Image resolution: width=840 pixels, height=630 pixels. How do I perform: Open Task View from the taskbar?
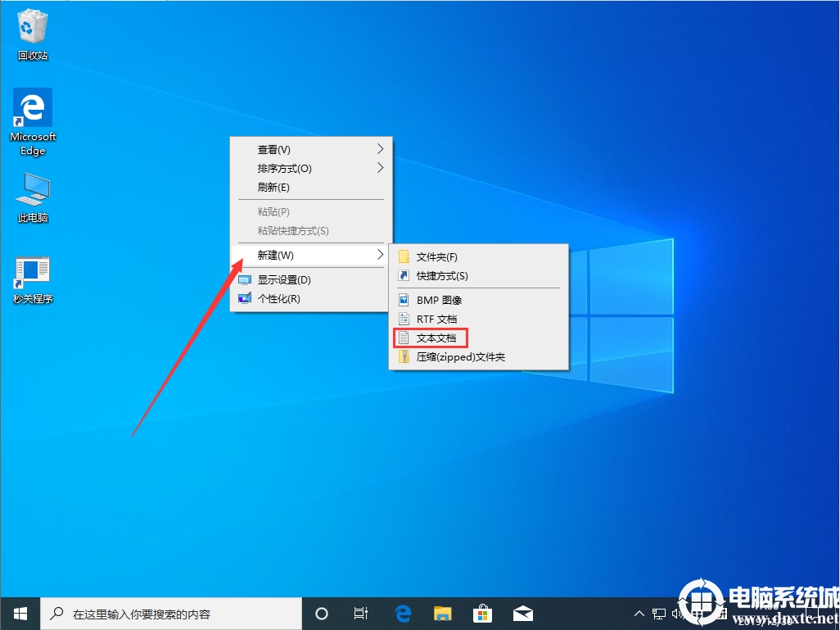click(361, 613)
